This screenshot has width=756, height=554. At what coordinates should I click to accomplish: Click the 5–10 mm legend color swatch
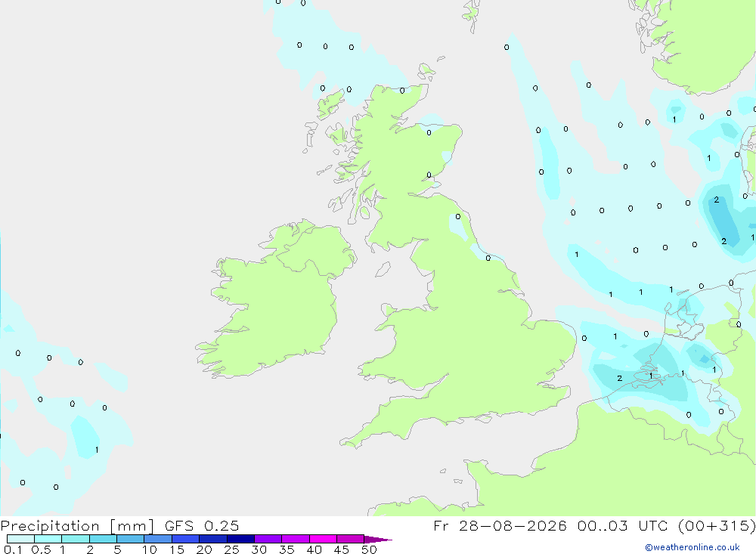pyautogui.click(x=131, y=539)
